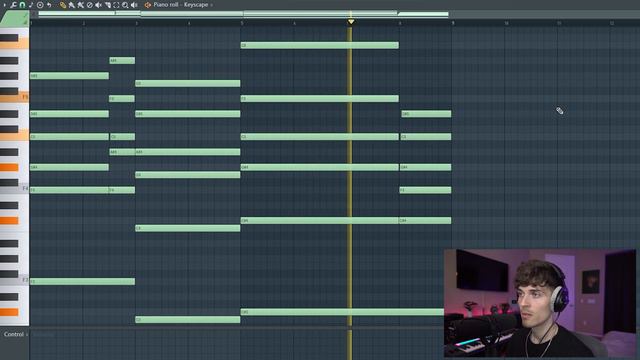Select the Slice tool
The image size is (640, 360).
click(108, 5)
